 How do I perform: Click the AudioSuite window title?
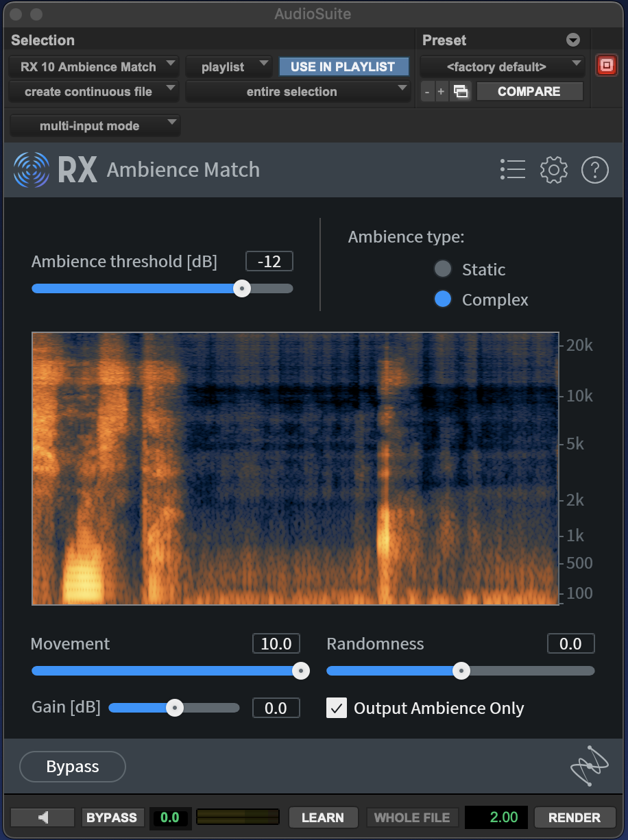point(313,14)
